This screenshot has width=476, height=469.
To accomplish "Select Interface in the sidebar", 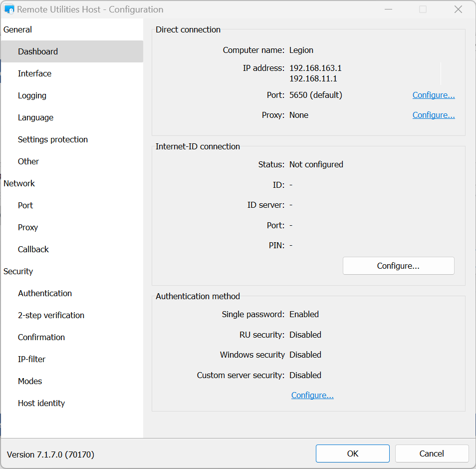I will point(34,73).
